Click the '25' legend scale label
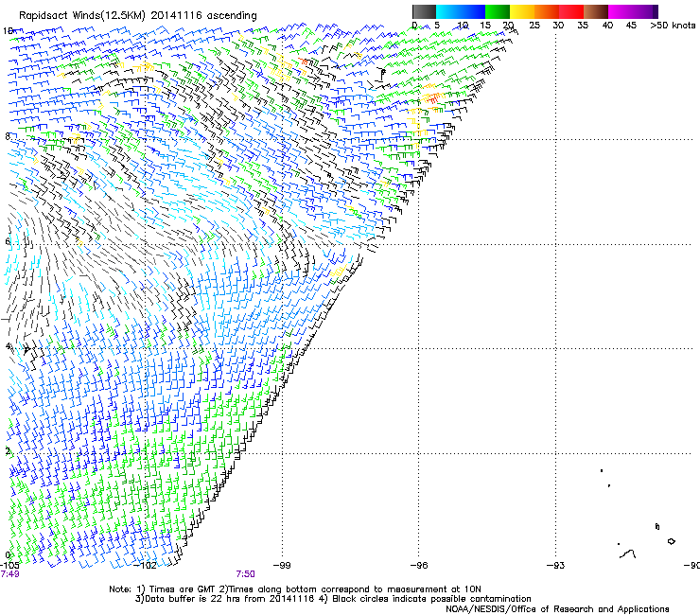The height and width of the screenshot is (615, 700). pos(534,26)
